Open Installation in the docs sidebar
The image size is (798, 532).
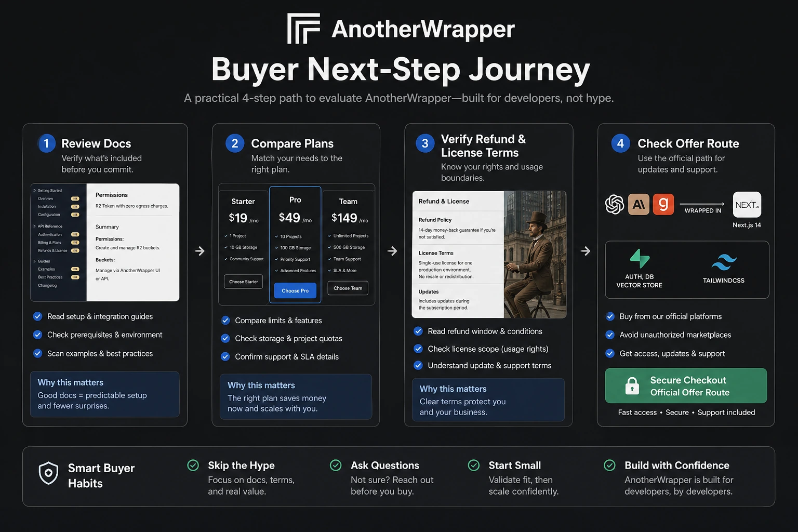[47, 206]
